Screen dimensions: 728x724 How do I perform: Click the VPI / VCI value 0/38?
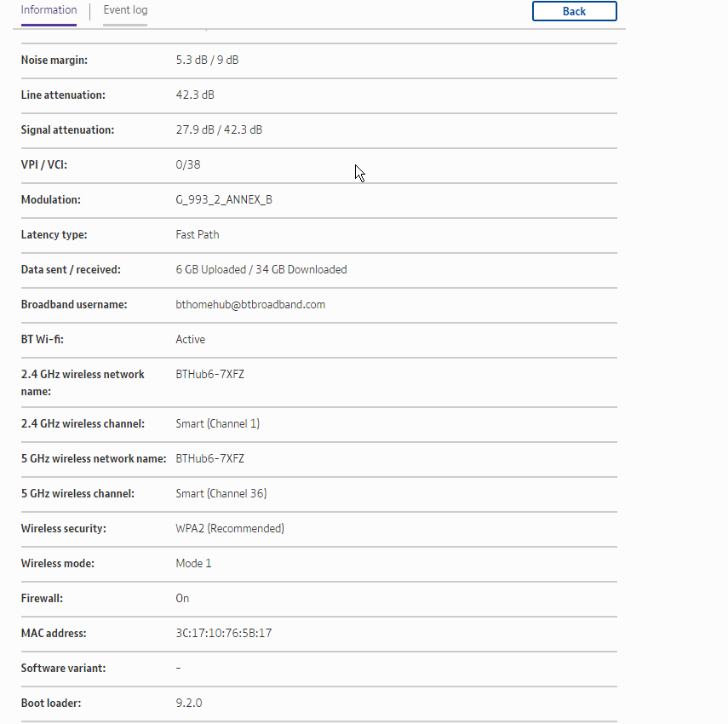tap(188, 164)
